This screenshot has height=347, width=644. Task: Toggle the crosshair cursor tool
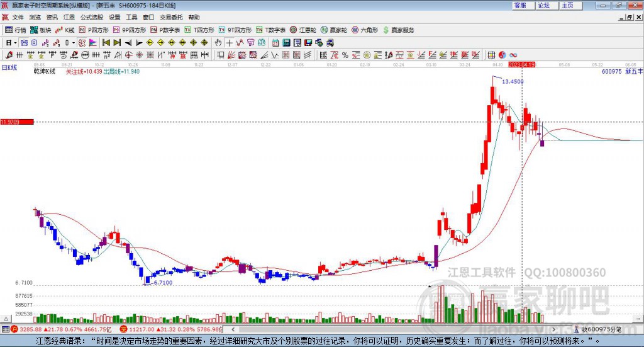point(229,43)
